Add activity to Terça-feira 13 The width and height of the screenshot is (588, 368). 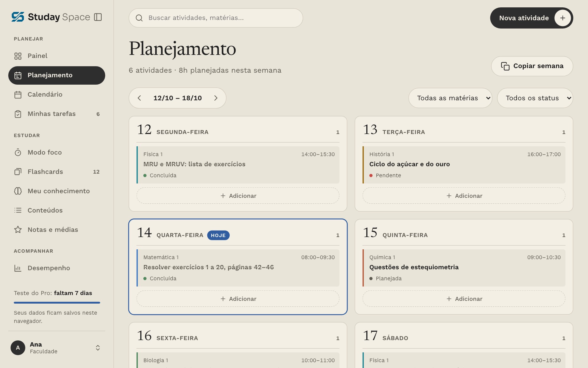464,196
